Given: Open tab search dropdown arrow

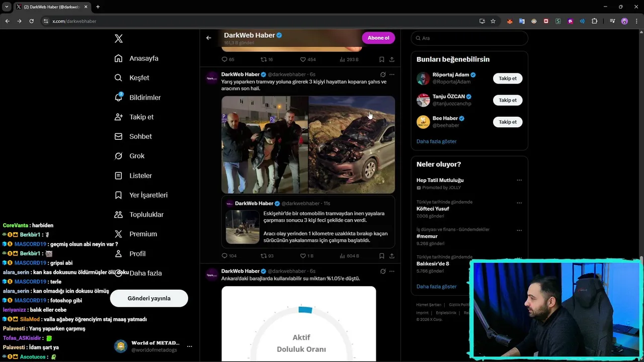Looking at the screenshot, I should pos(6,7).
